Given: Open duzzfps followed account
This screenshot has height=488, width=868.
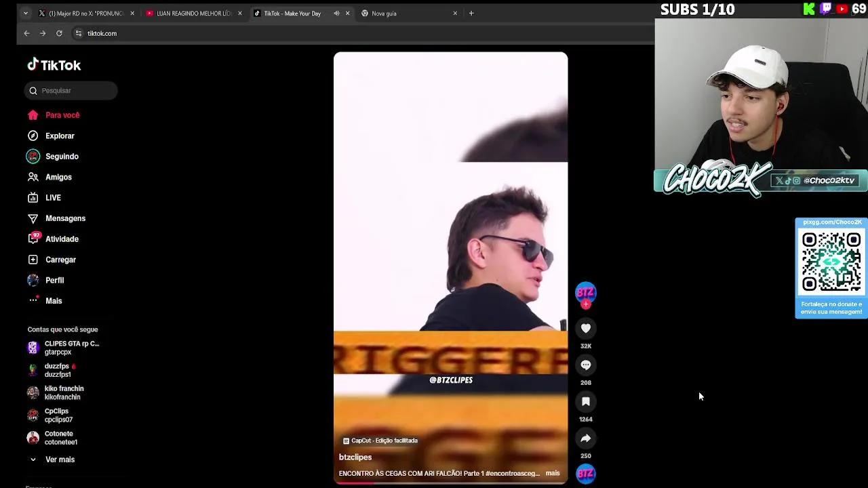Looking at the screenshot, I should coord(53,370).
